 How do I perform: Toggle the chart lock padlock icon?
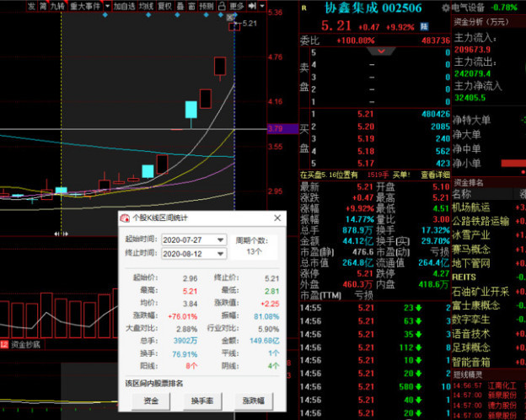click(222, 6)
